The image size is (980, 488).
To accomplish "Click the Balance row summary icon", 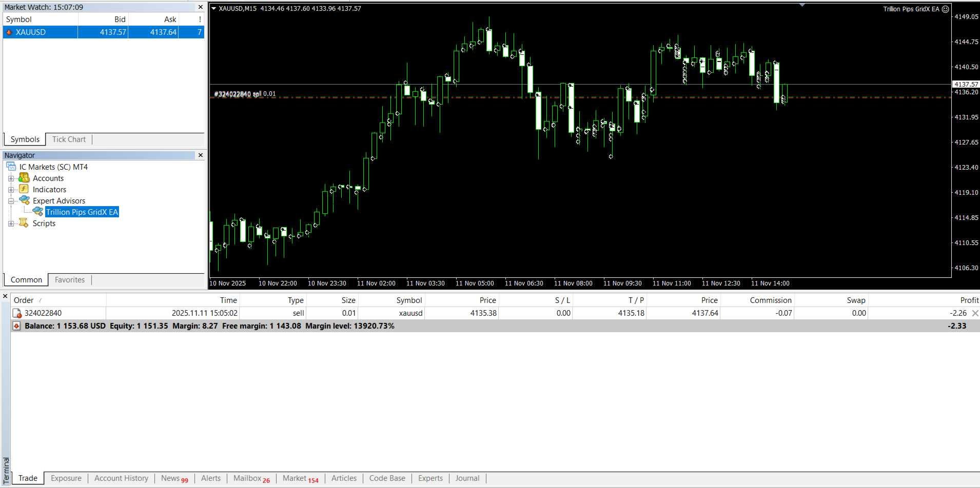I will 16,326.
